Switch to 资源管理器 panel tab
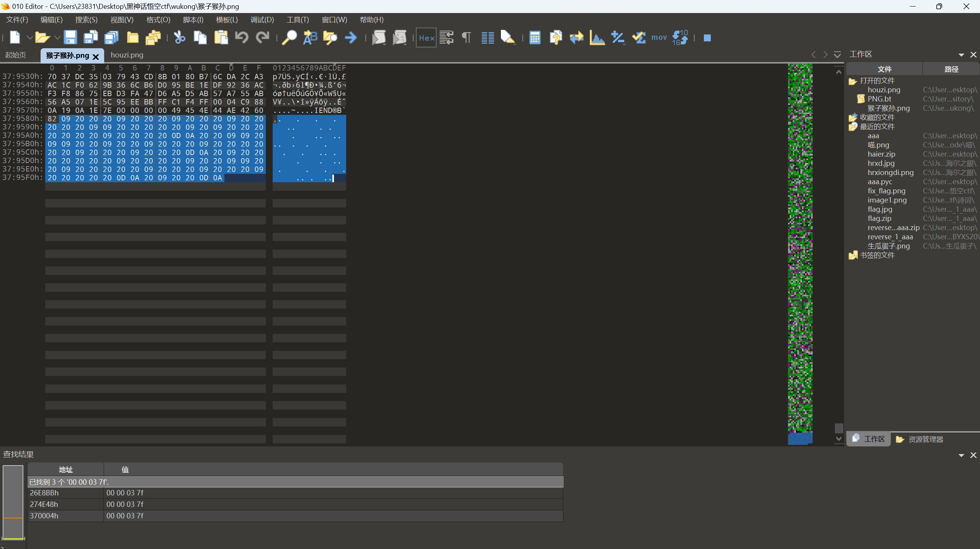Viewport: 980px width, 549px height. point(920,440)
